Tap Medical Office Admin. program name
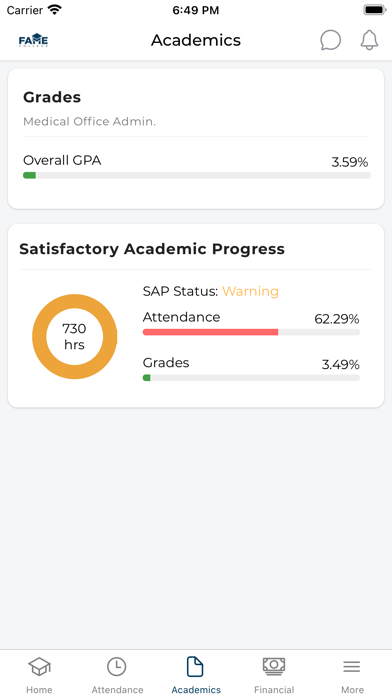 tap(90, 121)
